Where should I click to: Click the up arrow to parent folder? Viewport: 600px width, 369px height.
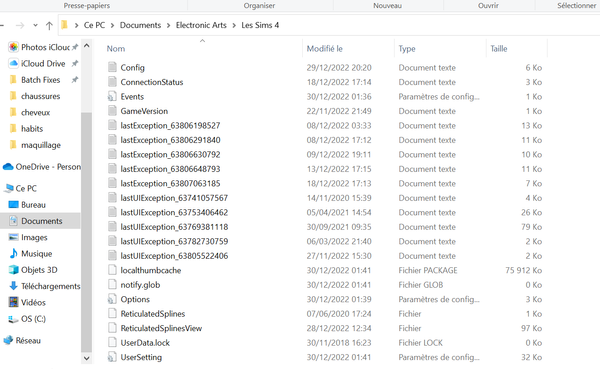point(49,26)
